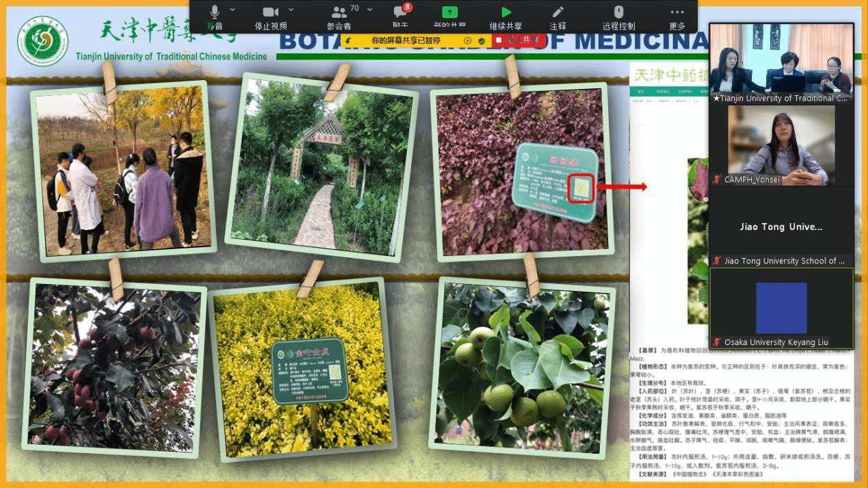Screen dimensions: 868x488
Task: Select the Jiao Tong University participant tile
Action: tap(781, 227)
